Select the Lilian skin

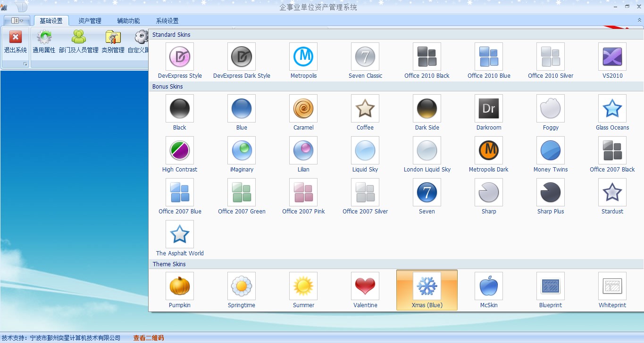coord(303,155)
